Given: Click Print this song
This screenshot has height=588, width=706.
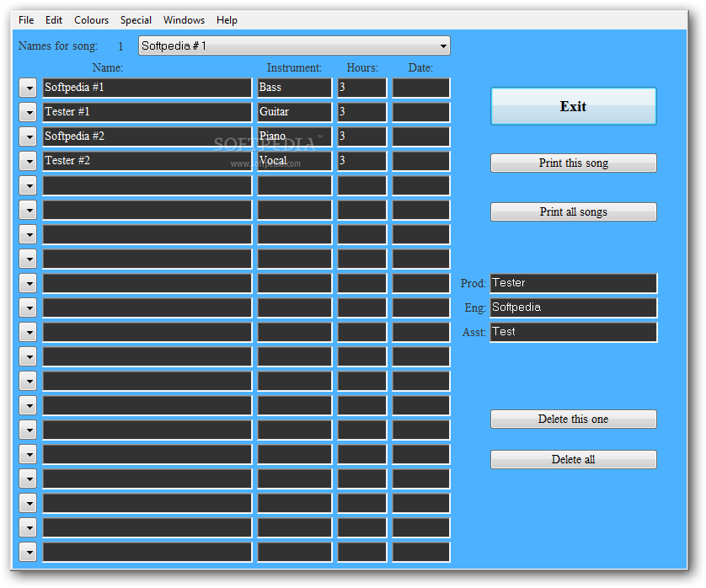Looking at the screenshot, I should [573, 163].
